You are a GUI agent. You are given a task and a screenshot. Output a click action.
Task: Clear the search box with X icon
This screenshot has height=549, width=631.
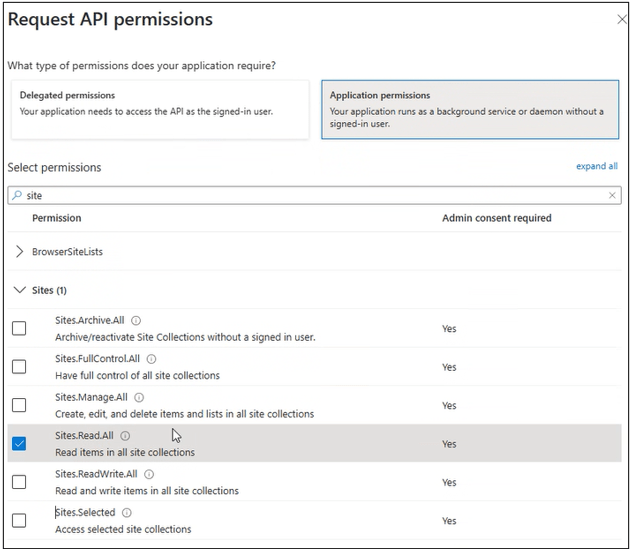click(x=613, y=196)
